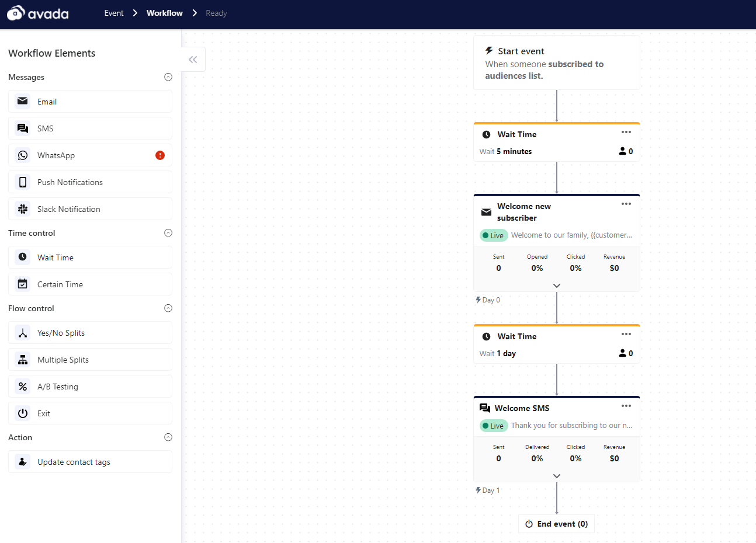Viewport: 756px width, 543px height.
Task: Collapse the Messages section
Action: [168, 77]
